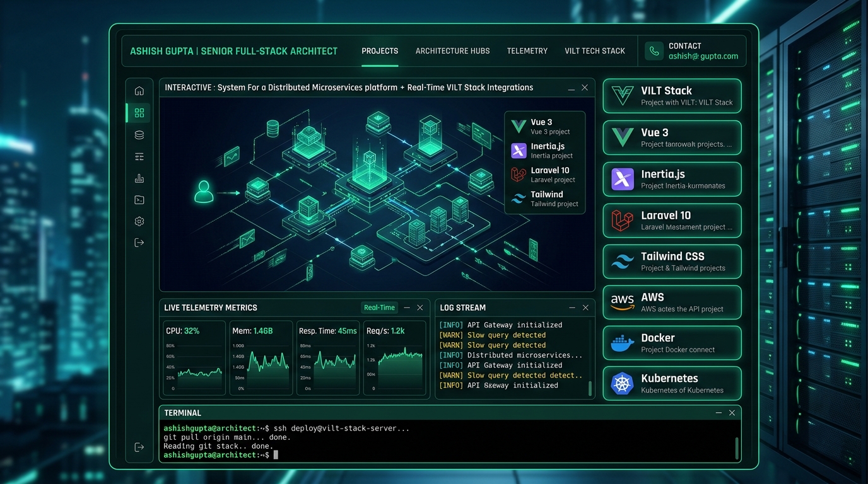Click the user avatar icon in the diagram
Image resolution: width=868 pixels, height=484 pixels.
click(204, 192)
